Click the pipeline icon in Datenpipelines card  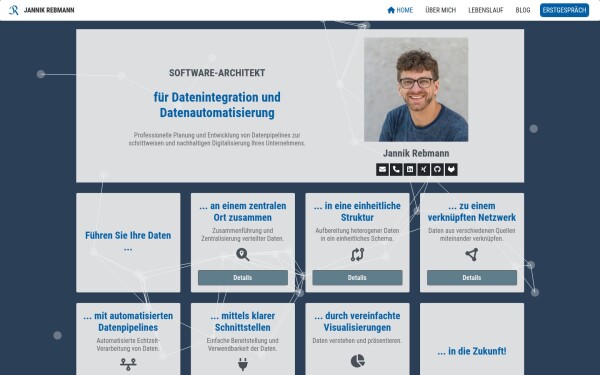(x=128, y=364)
